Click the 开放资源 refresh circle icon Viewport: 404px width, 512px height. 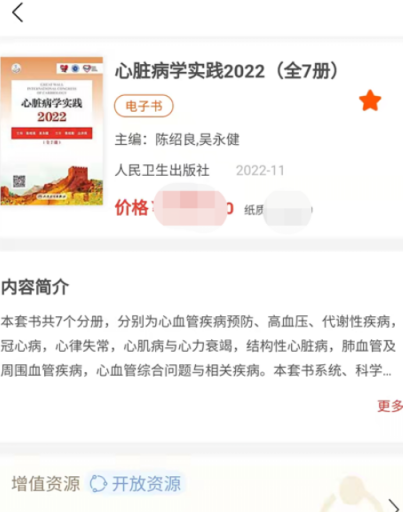(98, 484)
